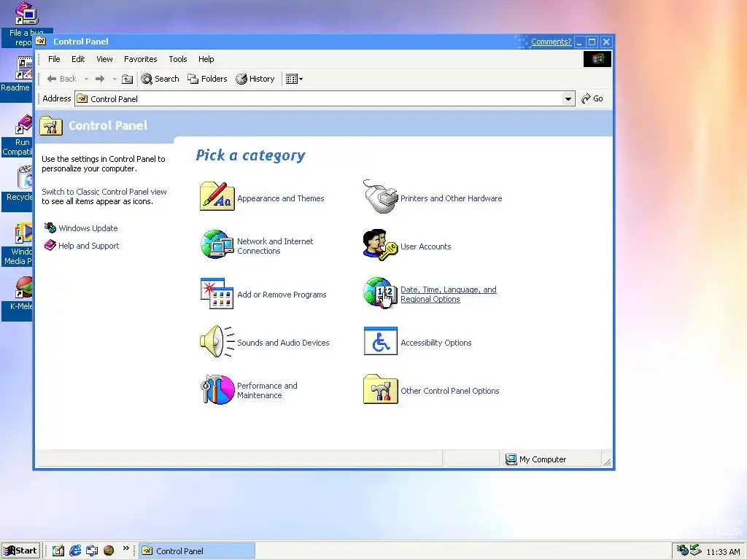This screenshot has height=560, width=747.
Task: Open Appearance and Themes category icon
Action: pos(217,196)
